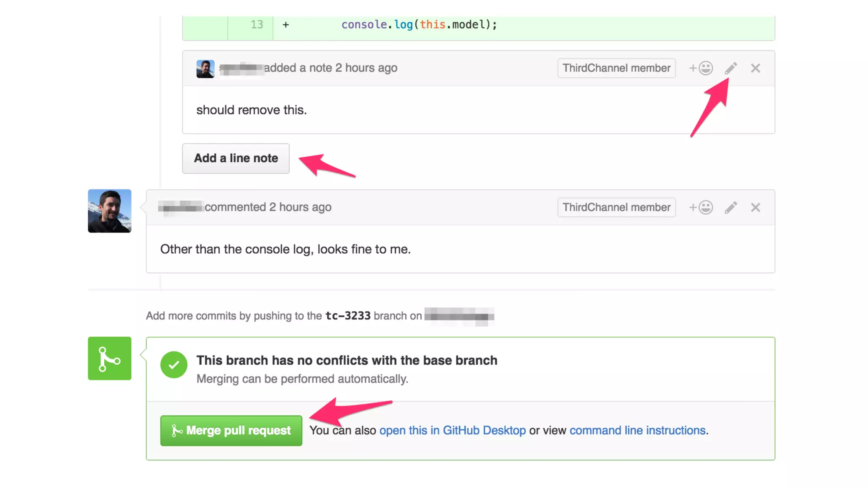Click the tc-3233 branch name
Image resolution: width=868 pixels, height=488 pixels.
[x=348, y=316]
